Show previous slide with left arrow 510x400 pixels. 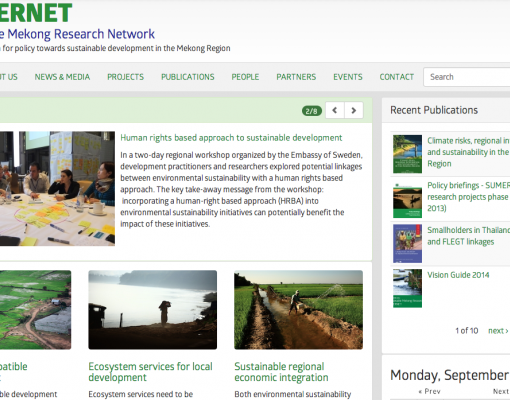(335, 110)
